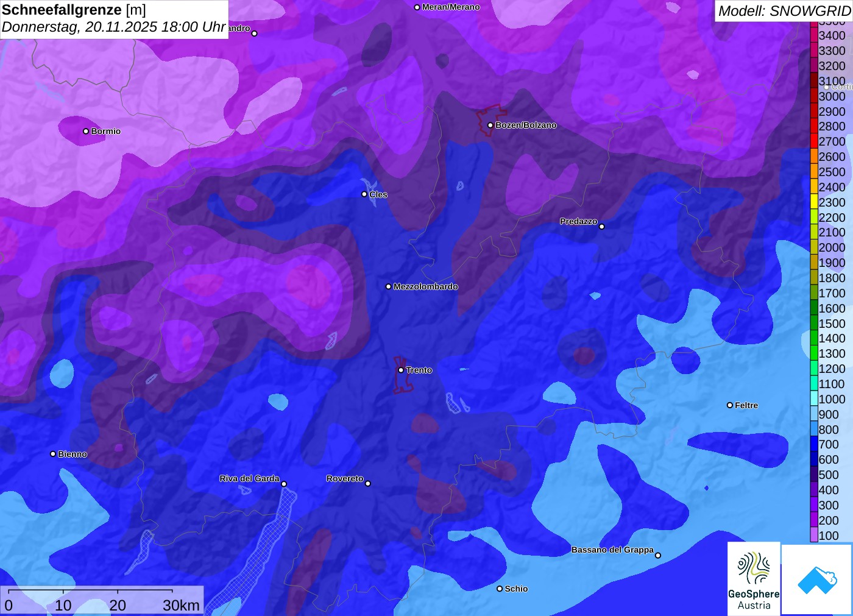Click the legend value '3200'
Viewport: 853px width, 616px height.
pos(832,66)
